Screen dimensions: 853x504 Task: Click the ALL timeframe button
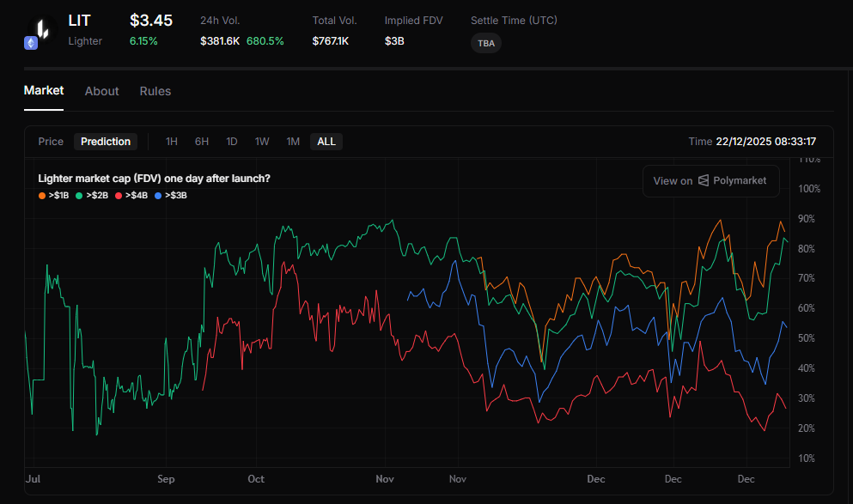(326, 141)
